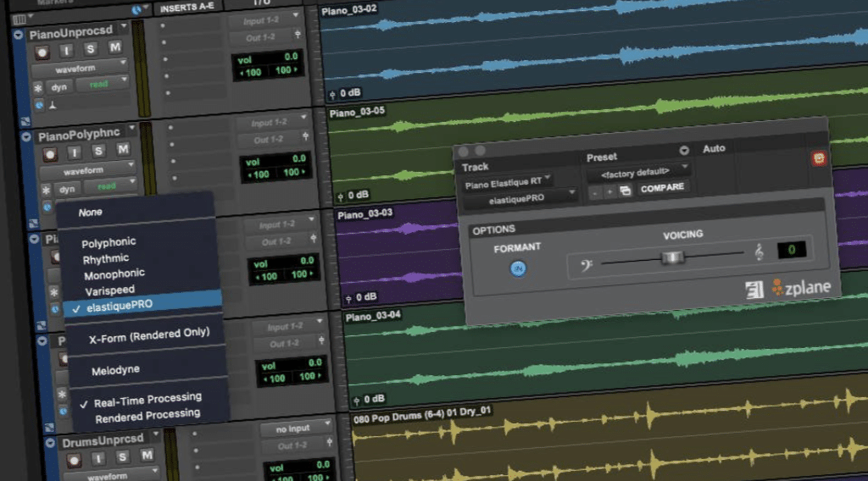
Task: Select Monophonic in Elastic Audio menu
Action: tap(114, 274)
